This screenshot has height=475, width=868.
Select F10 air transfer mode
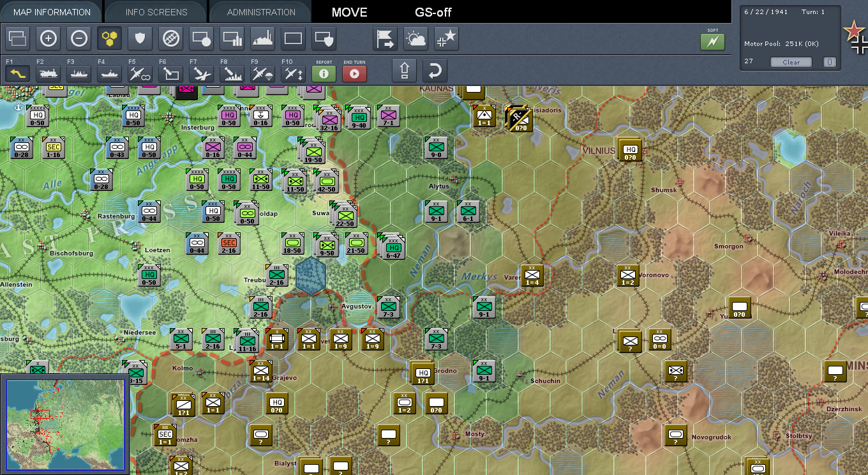pos(293,73)
